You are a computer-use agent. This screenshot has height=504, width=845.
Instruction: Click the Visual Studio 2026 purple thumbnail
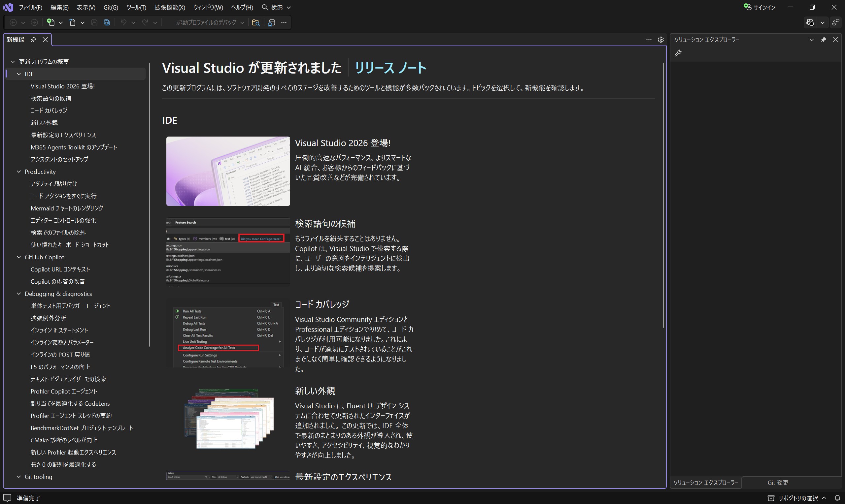228,171
